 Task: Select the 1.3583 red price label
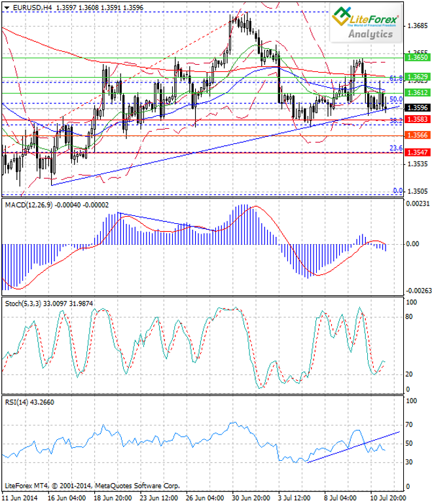click(418, 119)
